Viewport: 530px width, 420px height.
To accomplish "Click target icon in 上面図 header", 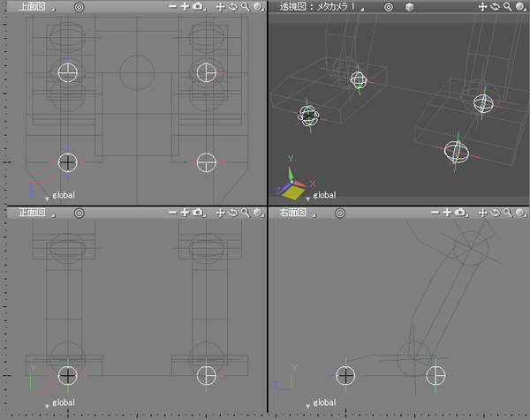I will coord(79,7).
